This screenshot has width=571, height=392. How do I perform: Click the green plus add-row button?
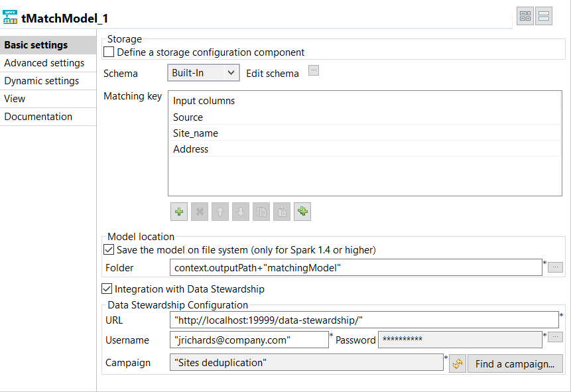(178, 212)
